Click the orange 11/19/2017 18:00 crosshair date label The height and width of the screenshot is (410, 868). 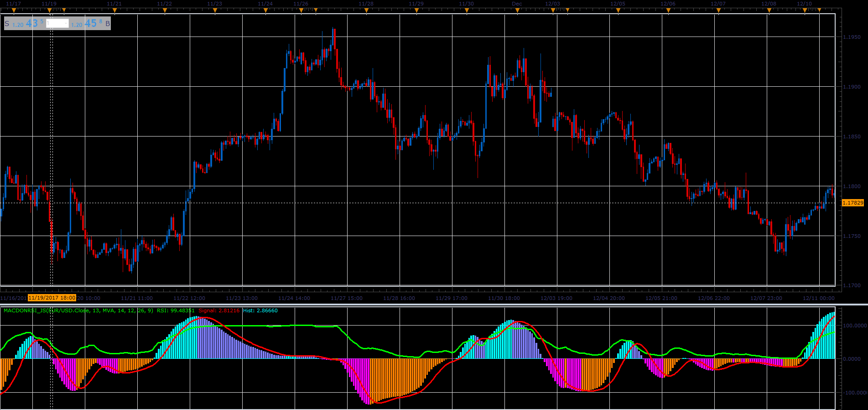pyautogui.click(x=52, y=298)
